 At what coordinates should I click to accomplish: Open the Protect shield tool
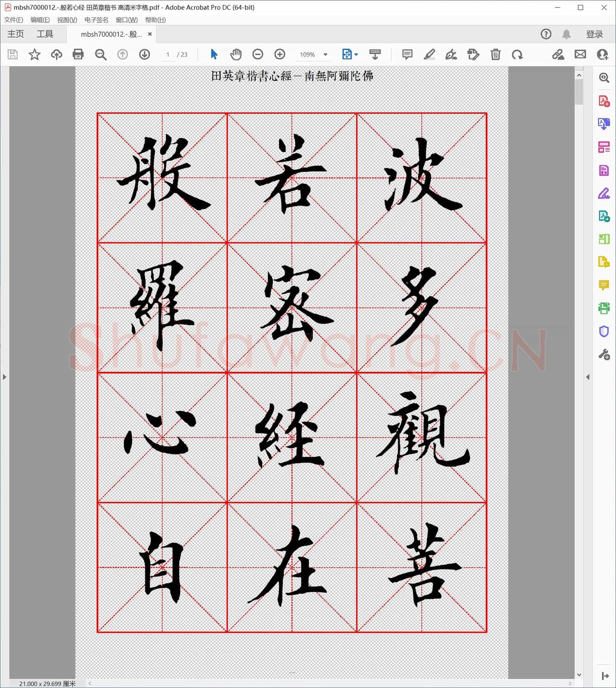[604, 331]
